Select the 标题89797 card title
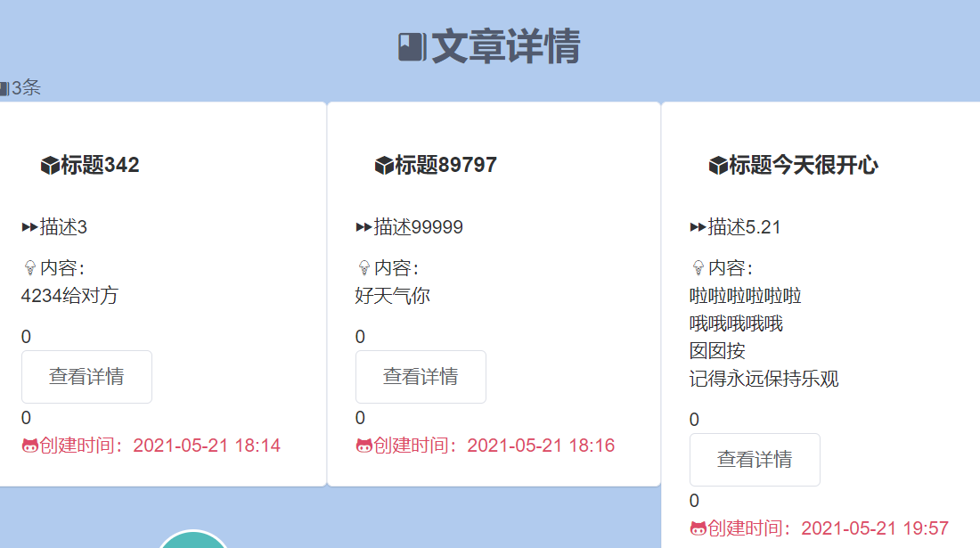 pyautogui.click(x=445, y=166)
